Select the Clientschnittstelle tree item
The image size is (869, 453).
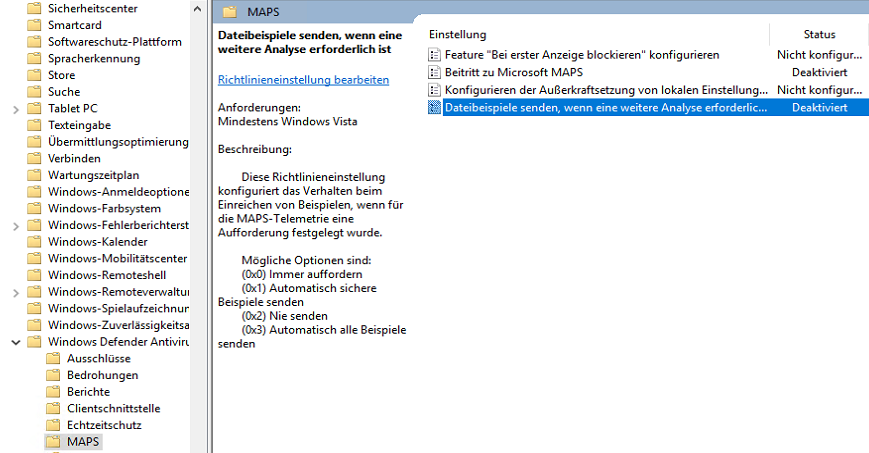tap(113, 408)
